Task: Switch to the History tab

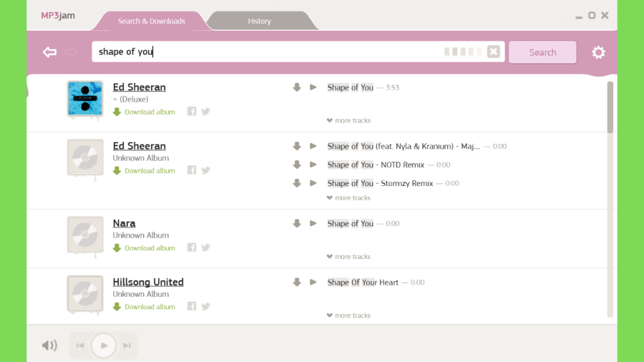Action: pos(260,21)
